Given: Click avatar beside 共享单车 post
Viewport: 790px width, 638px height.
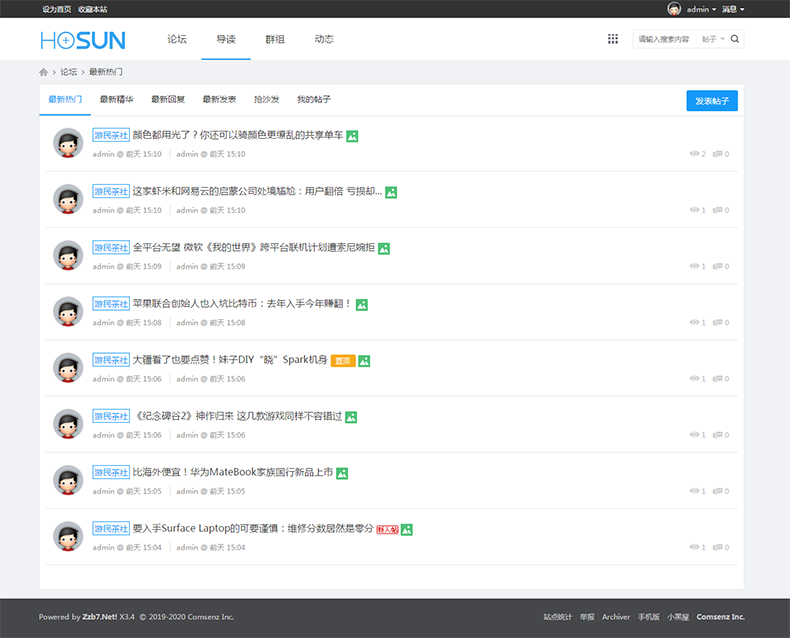Looking at the screenshot, I should coord(68,143).
